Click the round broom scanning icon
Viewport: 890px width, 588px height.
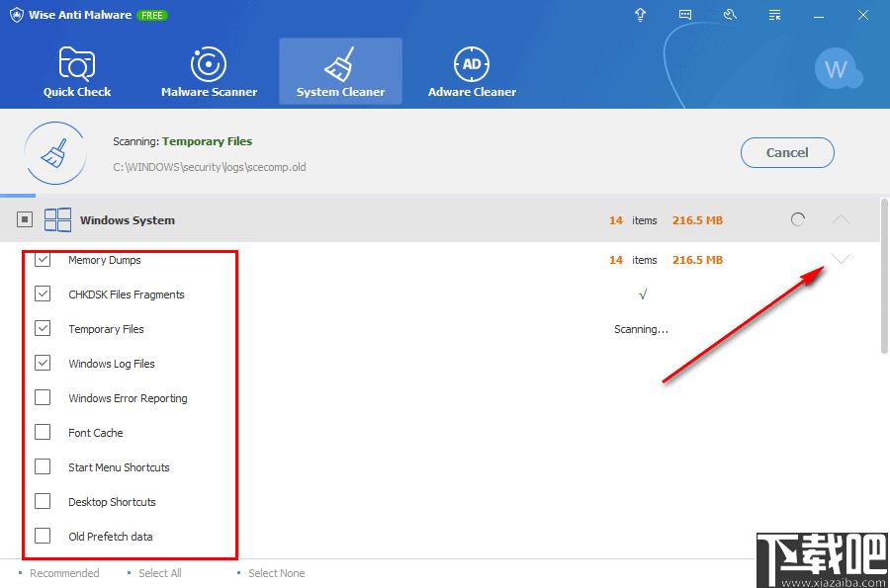tap(55, 153)
